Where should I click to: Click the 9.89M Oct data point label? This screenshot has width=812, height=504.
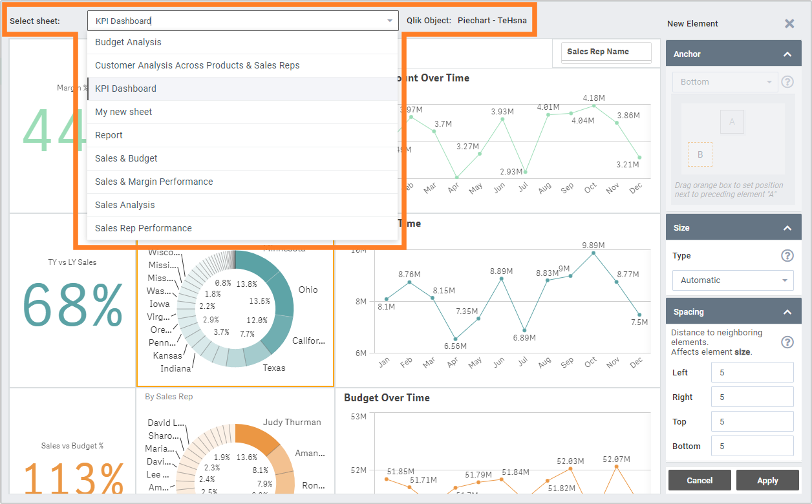(x=593, y=246)
